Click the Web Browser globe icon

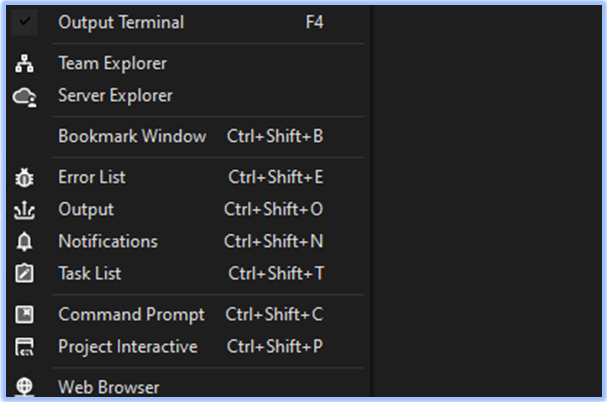[26, 387]
